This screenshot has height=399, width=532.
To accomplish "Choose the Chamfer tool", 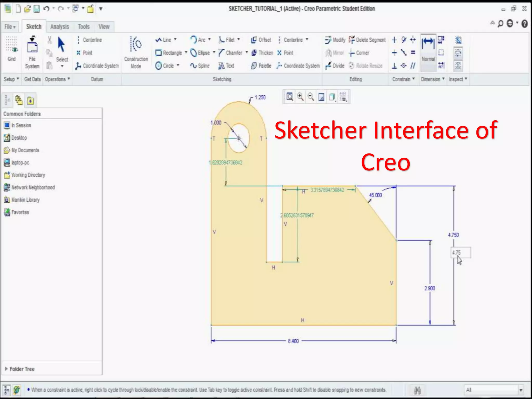I will click(x=230, y=53).
